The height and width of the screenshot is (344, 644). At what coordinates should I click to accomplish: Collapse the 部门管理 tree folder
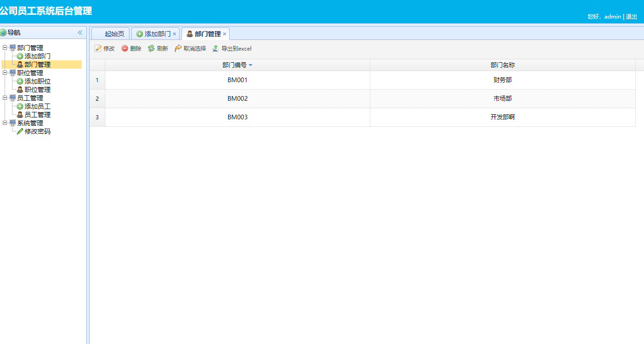click(x=5, y=47)
